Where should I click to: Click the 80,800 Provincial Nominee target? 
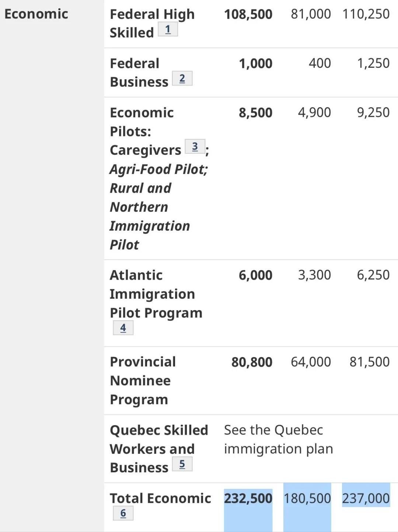252,362
